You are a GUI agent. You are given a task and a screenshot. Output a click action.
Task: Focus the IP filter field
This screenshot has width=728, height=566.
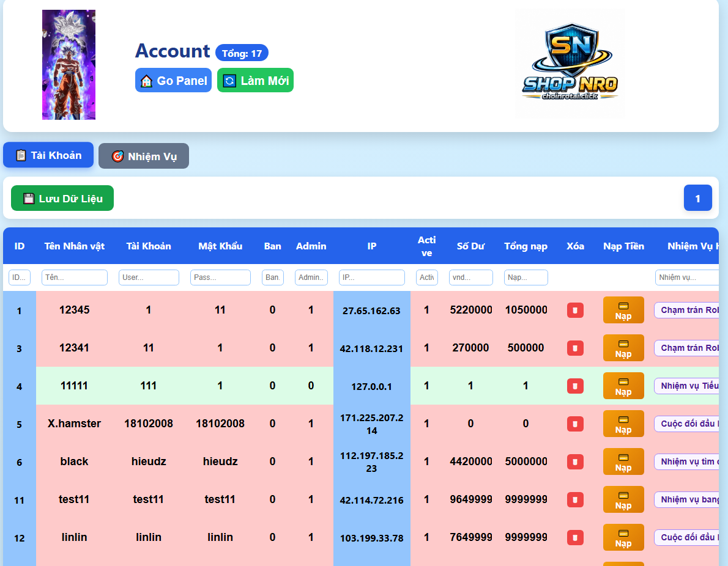point(371,277)
